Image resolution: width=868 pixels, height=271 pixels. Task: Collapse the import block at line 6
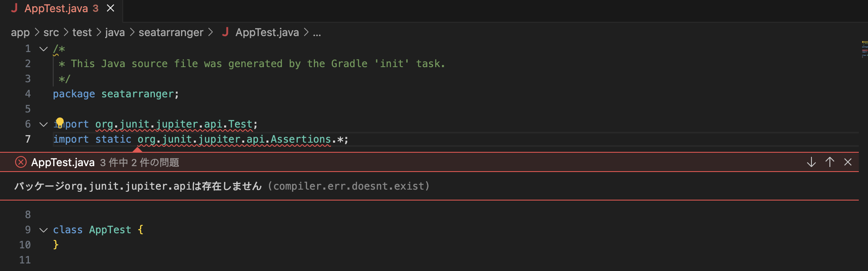tap(44, 125)
